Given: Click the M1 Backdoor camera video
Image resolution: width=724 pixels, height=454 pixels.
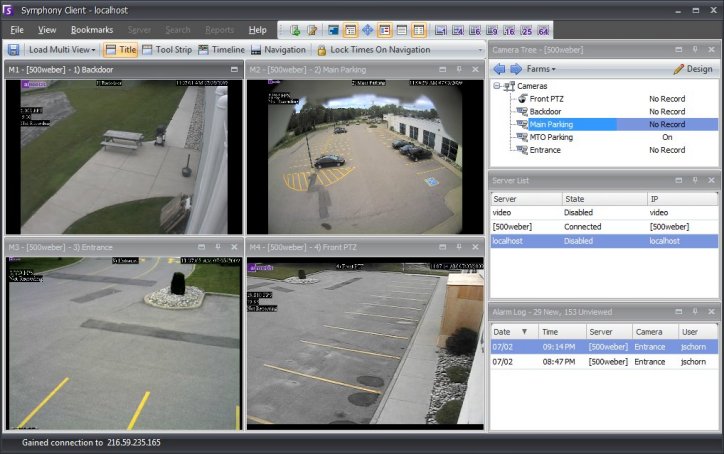Looking at the screenshot, I should [x=124, y=157].
